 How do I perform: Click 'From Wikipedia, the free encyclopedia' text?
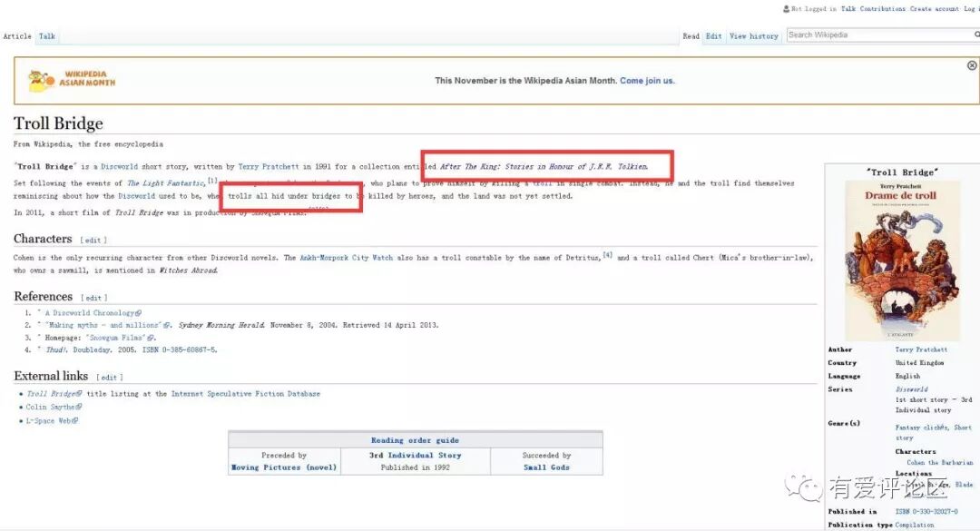pos(88,143)
